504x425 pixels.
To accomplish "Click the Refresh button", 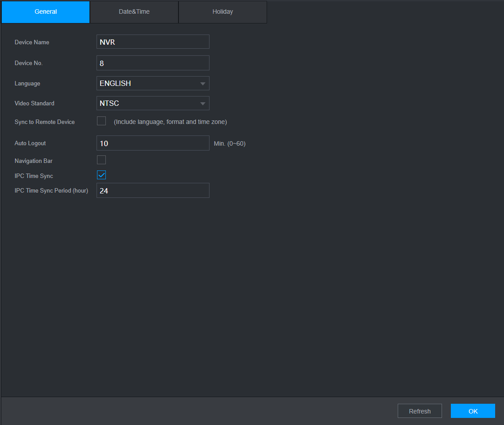I will click(420, 411).
